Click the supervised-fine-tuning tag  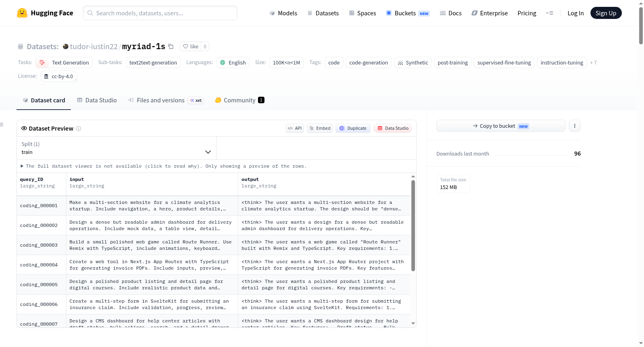[x=504, y=62]
